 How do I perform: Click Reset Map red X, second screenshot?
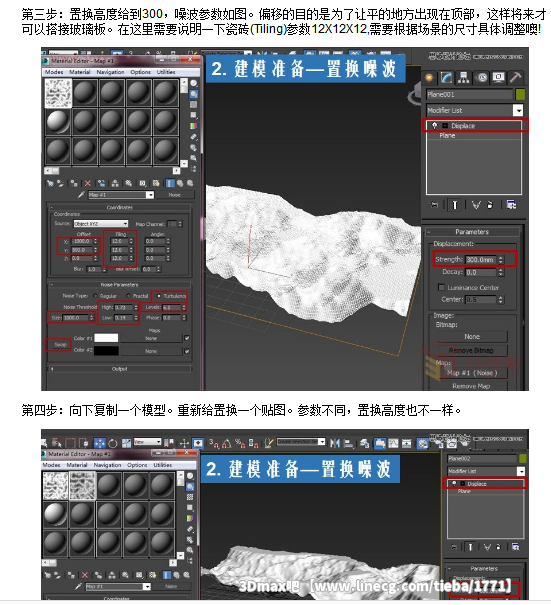[85, 575]
